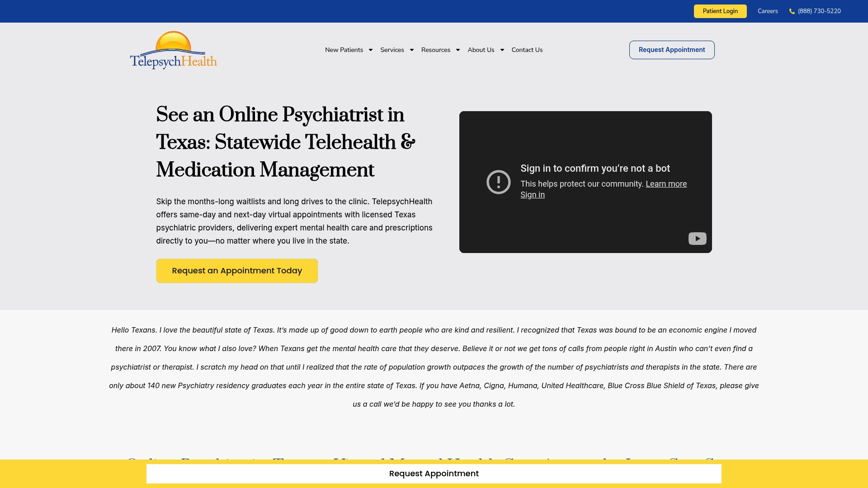Expand the About Us dropdown arrow
The height and width of the screenshot is (488, 868).
pyautogui.click(x=502, y=50)
